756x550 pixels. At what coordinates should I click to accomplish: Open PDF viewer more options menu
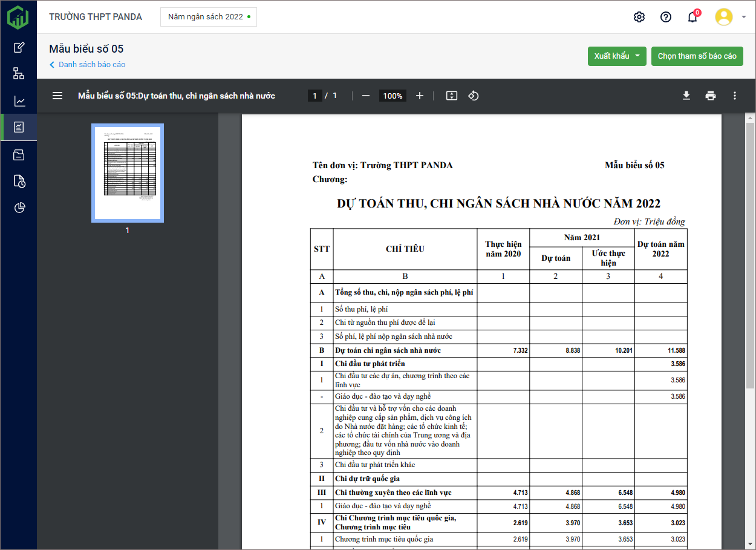point(735,96)
